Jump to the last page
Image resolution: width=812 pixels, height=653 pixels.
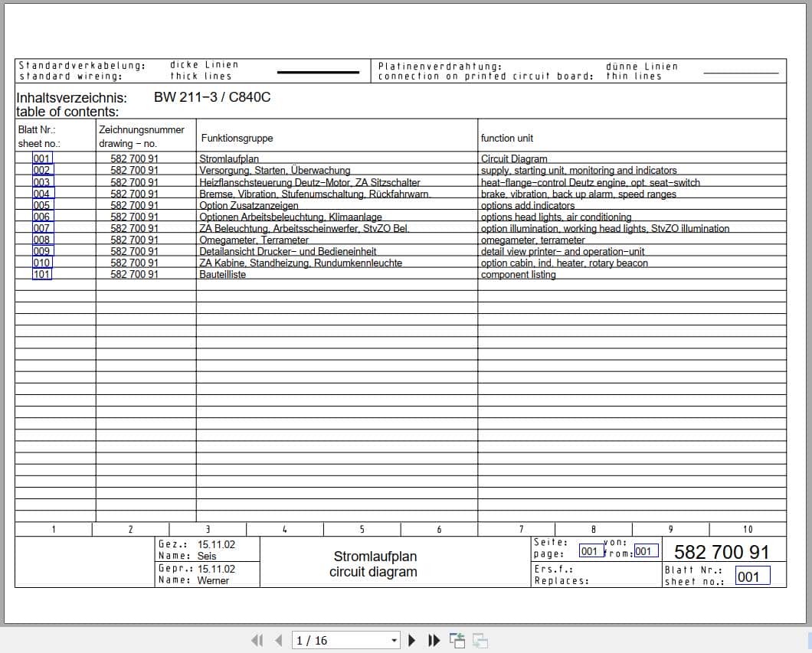click(434, 641)
